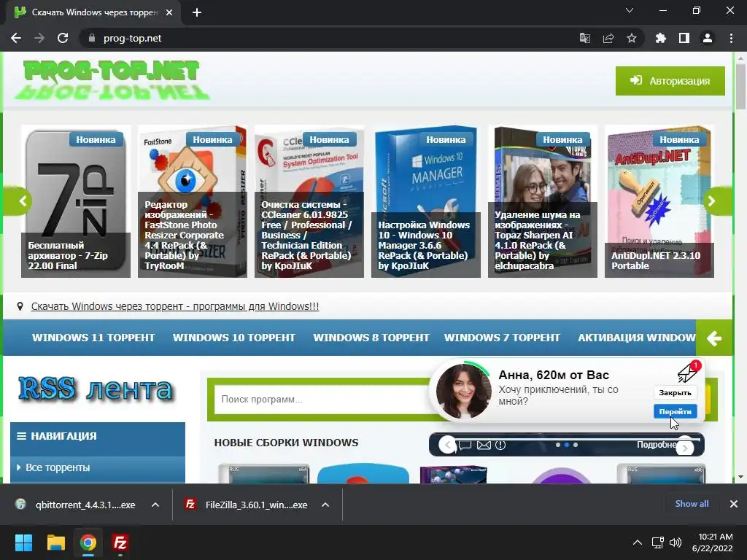
Task: Open the CCleaner 6.01.9825 card
Action: point(309,201)
